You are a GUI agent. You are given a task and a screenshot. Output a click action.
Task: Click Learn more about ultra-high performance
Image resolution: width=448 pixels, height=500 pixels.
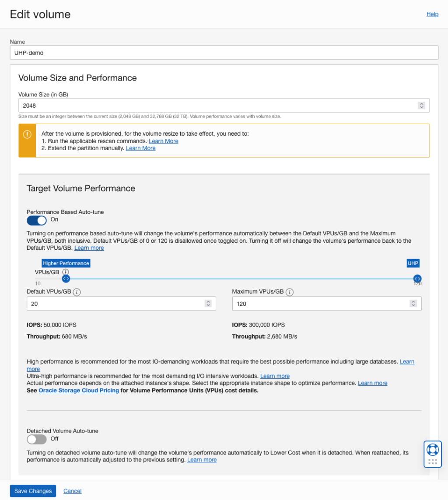[275, 376]
